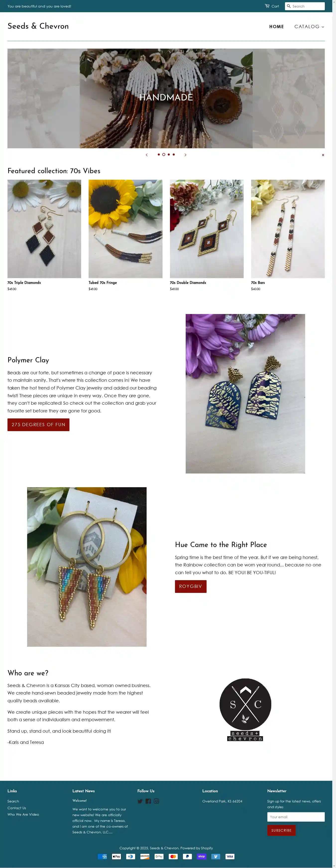Expand the CATALOG dropdown menu

[x=309, y=27]
